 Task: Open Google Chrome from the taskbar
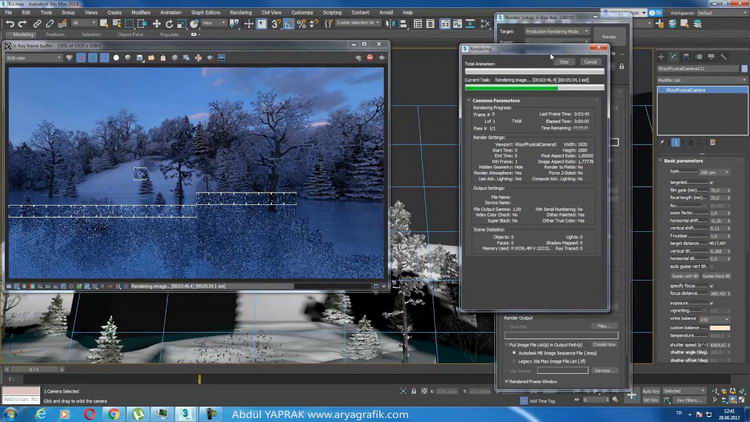click(x=114, y=412)
